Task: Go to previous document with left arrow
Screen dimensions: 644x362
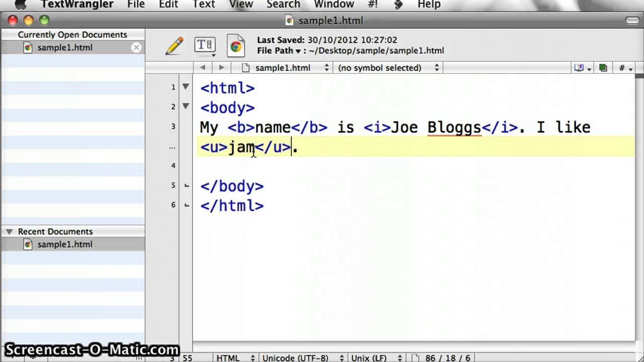Action: click(x=203, y=67)
